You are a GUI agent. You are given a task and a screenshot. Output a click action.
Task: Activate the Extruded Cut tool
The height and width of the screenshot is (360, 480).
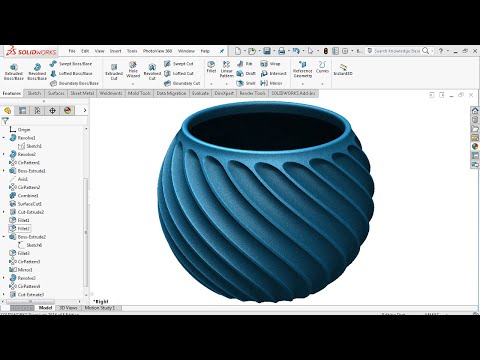114,72
